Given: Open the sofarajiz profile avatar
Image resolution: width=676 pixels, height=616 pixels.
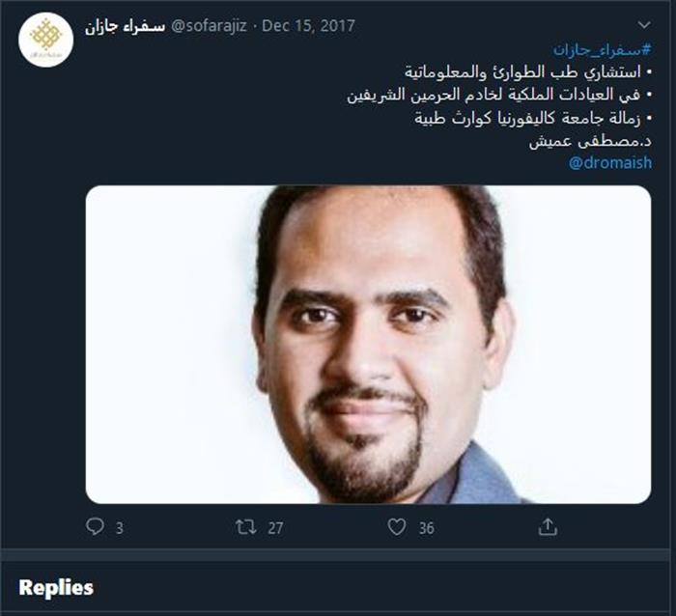Looking at the screenshot, I should [45, 40].
